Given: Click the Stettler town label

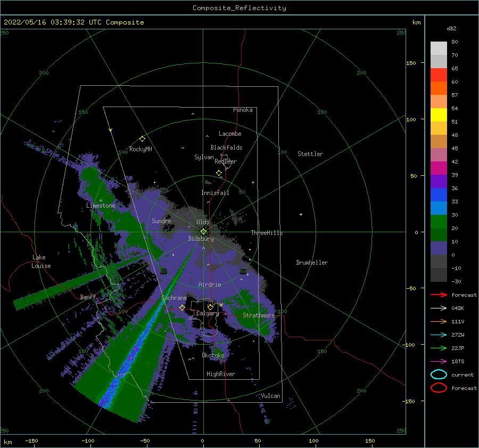Looking at the screenshot, I should point(310,154).
